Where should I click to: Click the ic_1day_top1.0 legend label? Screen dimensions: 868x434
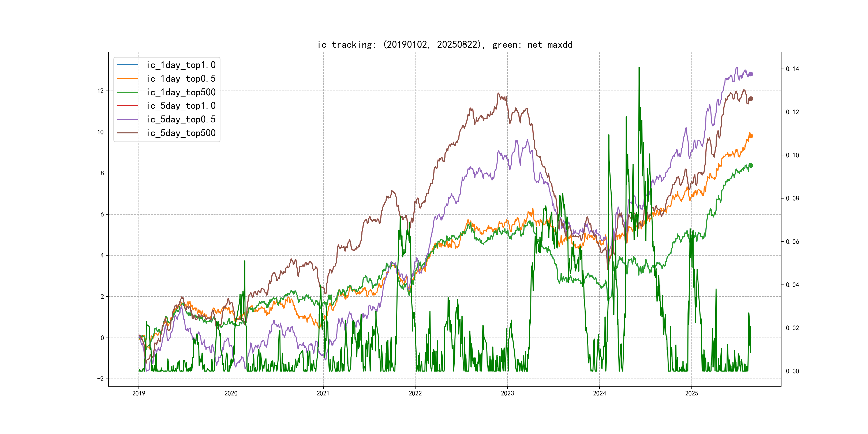pyautogui.click(x=181, y=65)
